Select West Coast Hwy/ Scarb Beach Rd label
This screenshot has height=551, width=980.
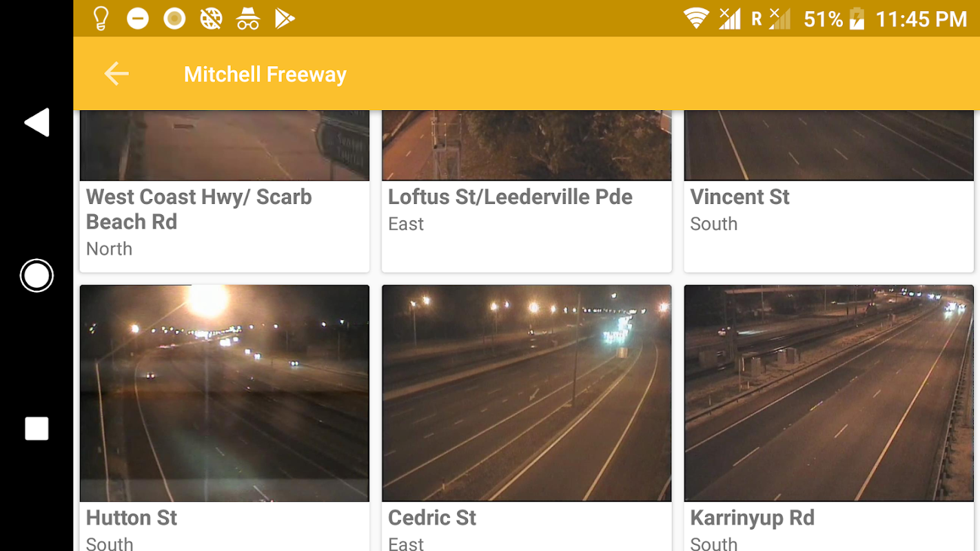(x=199, y=209)
